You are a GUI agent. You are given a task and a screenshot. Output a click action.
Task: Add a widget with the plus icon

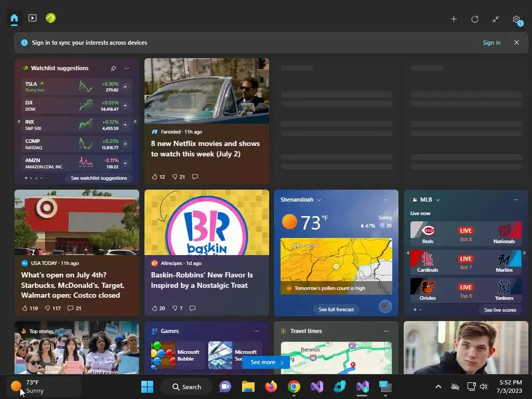tap(454, 19)
